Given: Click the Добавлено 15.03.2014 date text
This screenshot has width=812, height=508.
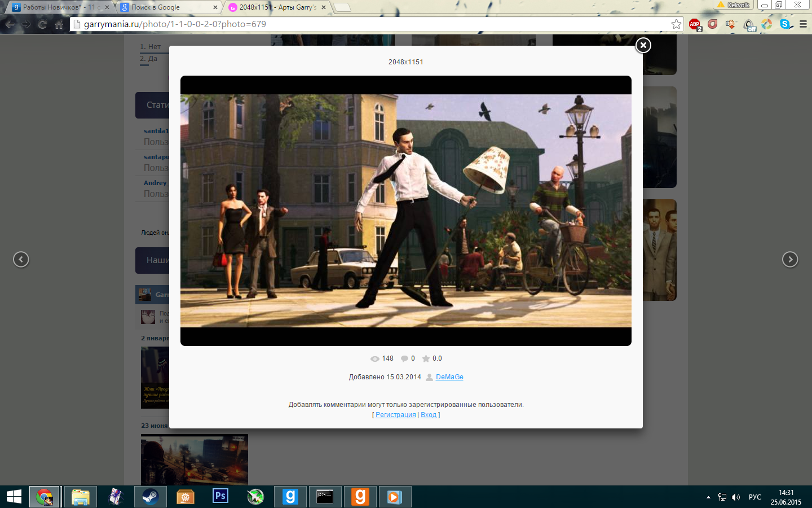Looking at the screenshot, I should click(x=385, y=377).
